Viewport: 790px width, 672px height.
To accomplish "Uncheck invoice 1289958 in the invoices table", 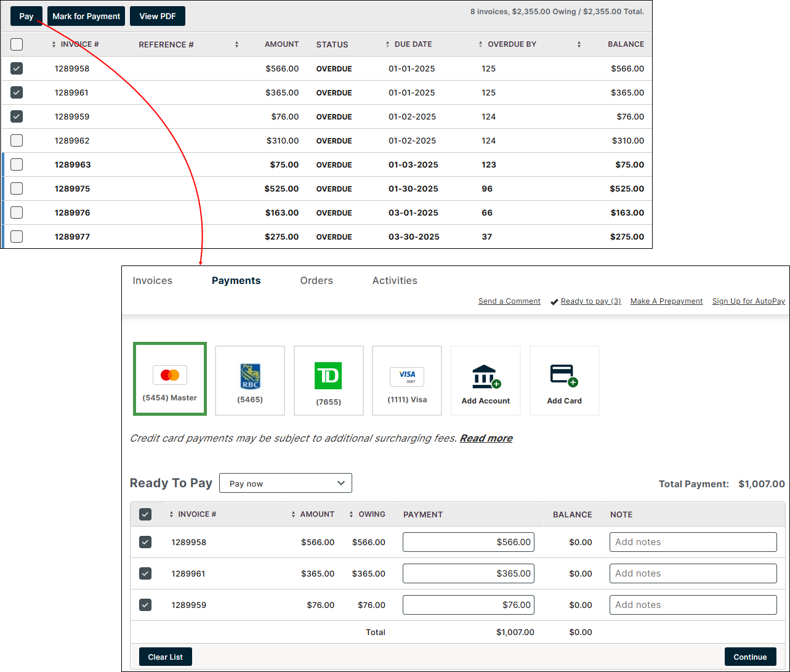I will tap(17, 68).
